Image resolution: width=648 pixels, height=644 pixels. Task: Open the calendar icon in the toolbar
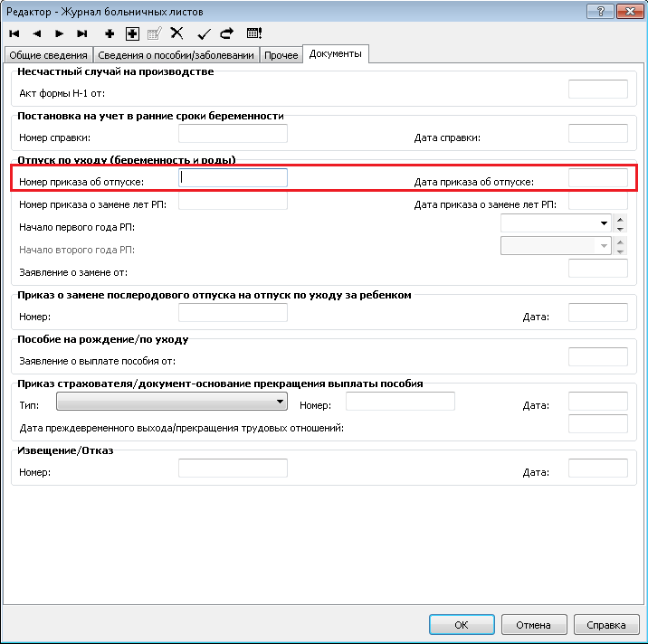click(254, 33)
